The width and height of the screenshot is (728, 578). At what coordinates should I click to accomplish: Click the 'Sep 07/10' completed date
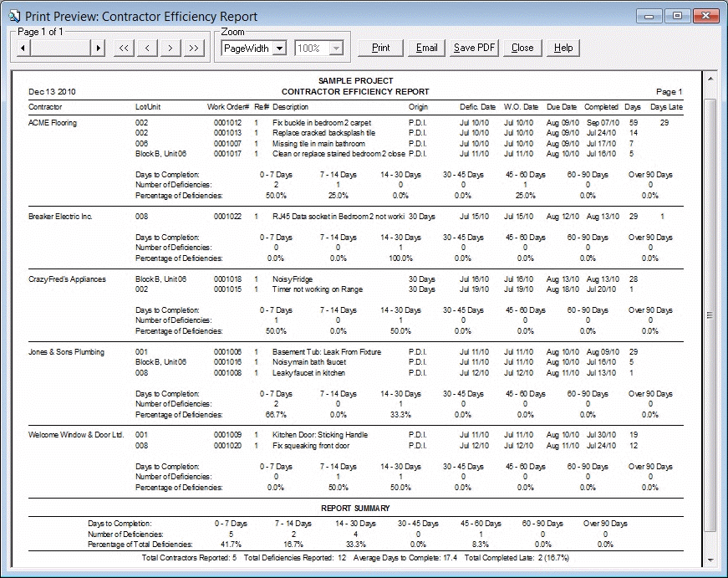[603, 123]
